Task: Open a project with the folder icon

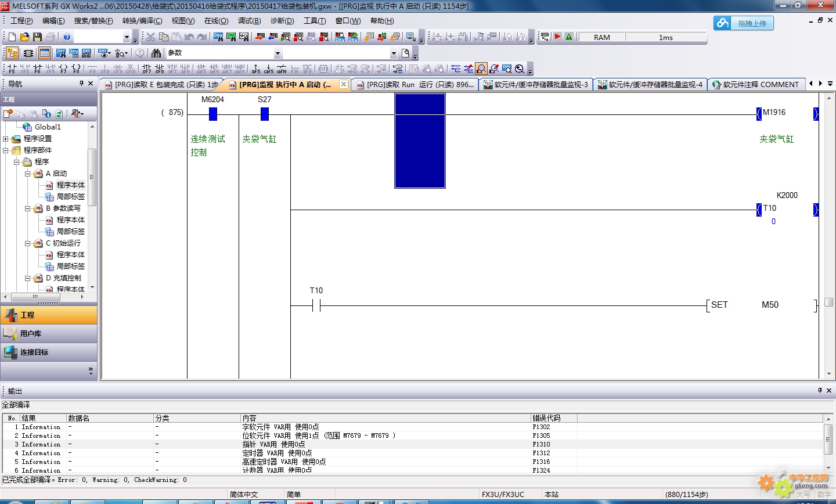Action: (24, 37)
